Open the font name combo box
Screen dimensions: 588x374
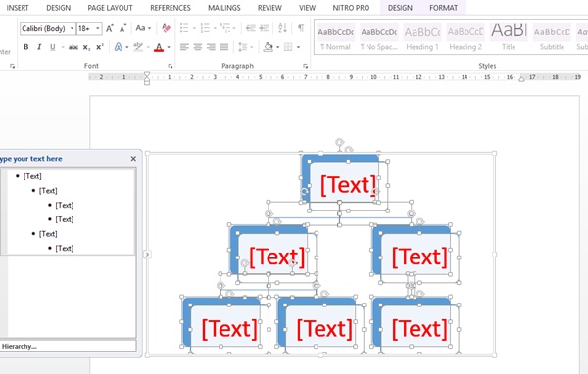point(48,28)
